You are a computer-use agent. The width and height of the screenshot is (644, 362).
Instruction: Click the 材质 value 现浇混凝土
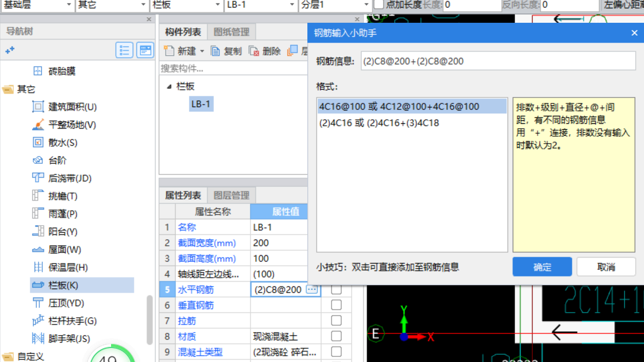(275, 337)
